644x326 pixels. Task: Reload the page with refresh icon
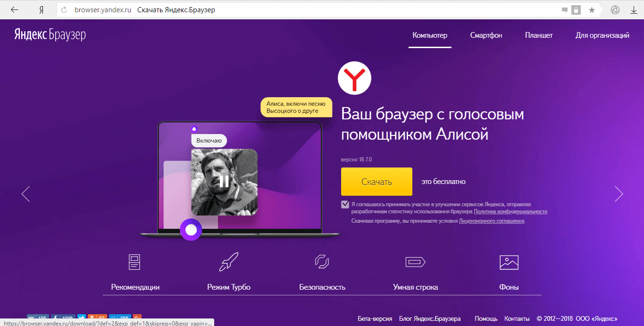click(x=64, y=10)
